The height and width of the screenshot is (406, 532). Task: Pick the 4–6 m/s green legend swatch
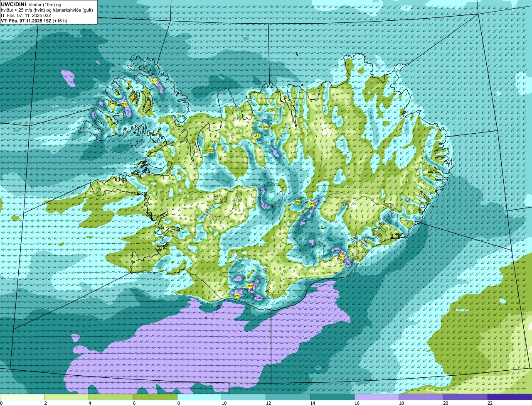click(x=111, y=397)
